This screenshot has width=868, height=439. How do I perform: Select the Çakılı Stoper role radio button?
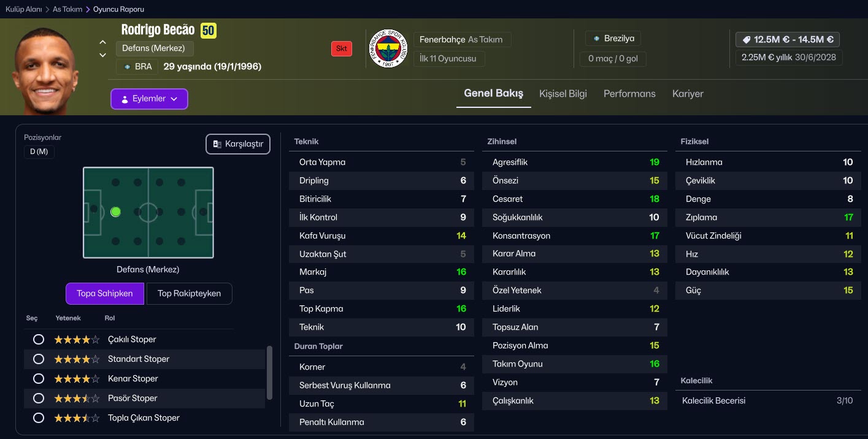(39, 339)
